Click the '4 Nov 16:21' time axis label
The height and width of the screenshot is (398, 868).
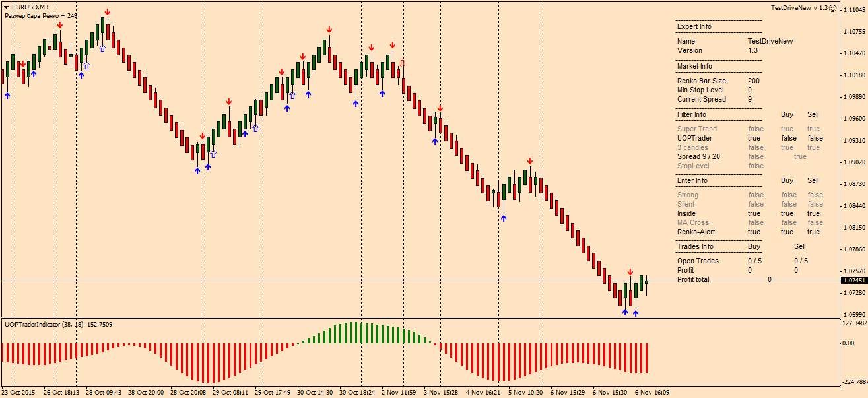[x=483, y=392]
